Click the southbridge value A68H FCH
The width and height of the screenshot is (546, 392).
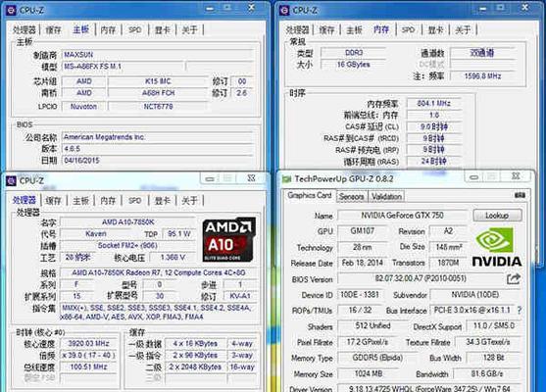tap(158, 93)
